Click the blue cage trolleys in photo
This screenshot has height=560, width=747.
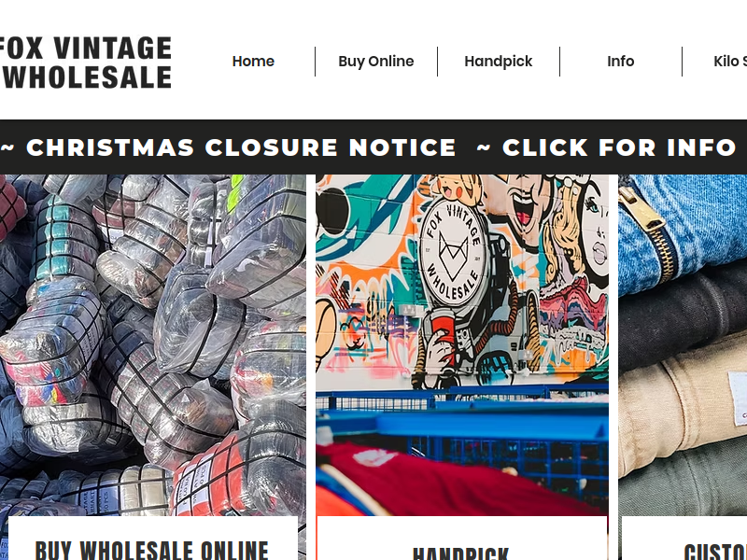pos(461,428)
